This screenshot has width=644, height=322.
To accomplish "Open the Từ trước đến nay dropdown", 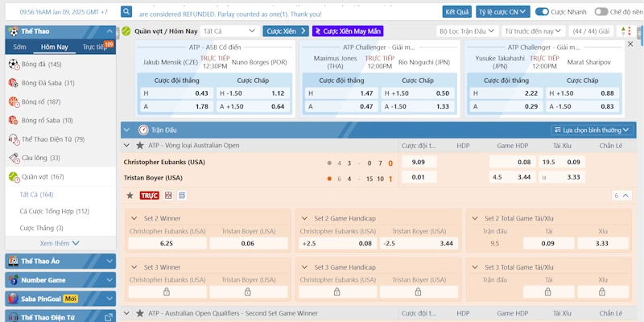I will 533,31.
